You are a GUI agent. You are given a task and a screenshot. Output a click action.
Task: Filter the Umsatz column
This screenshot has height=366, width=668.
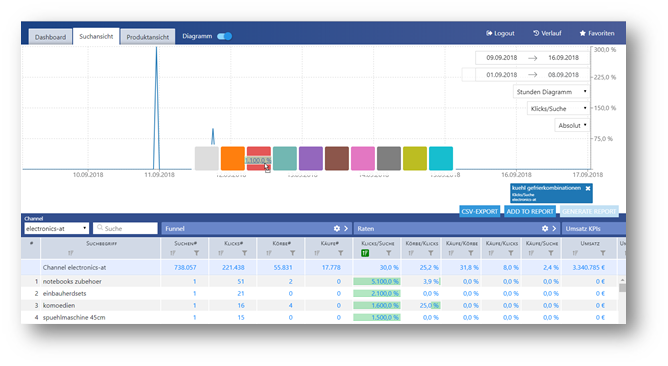(x=603, y=253)
